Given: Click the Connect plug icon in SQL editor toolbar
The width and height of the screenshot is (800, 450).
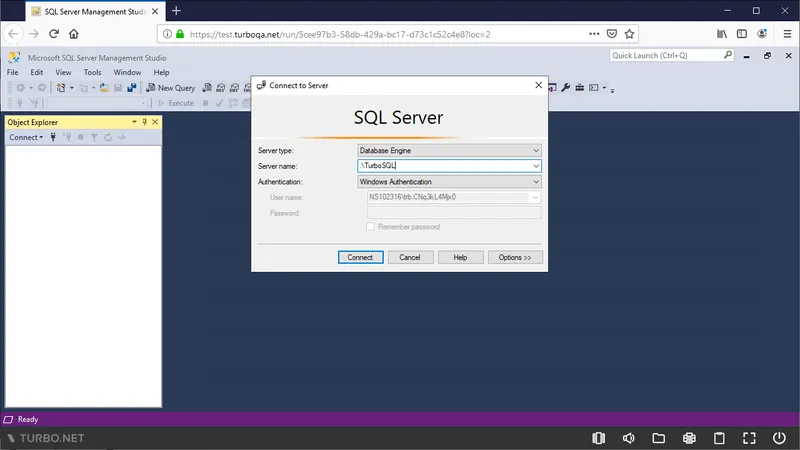Looking at the screenshot, I should pos(20,103).
